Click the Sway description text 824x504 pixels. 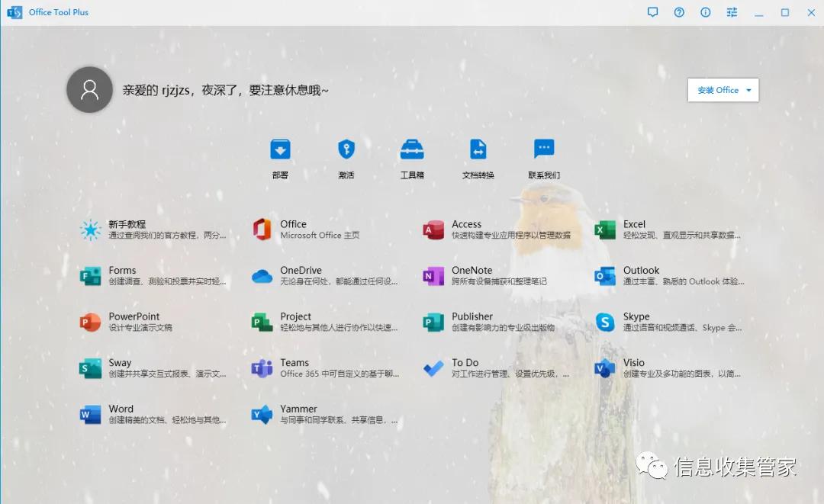click(167, 374)
